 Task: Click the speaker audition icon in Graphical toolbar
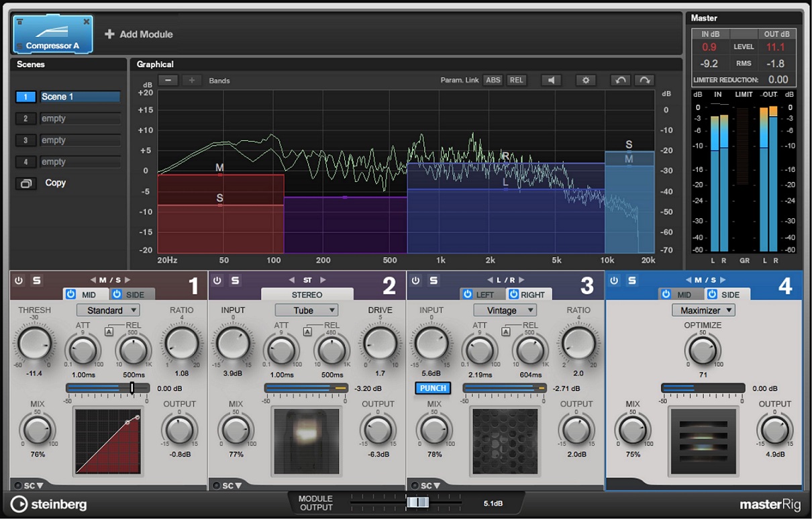(551, 80)
